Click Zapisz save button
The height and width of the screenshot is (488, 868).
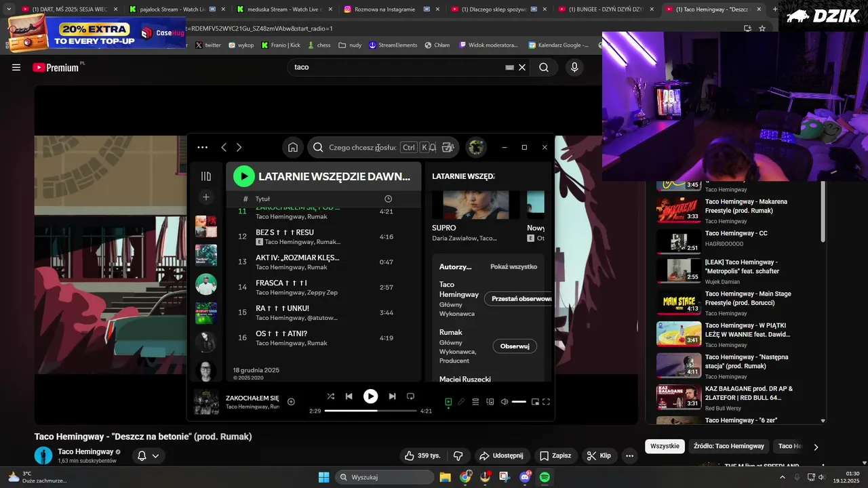click(x=555, y=455)
